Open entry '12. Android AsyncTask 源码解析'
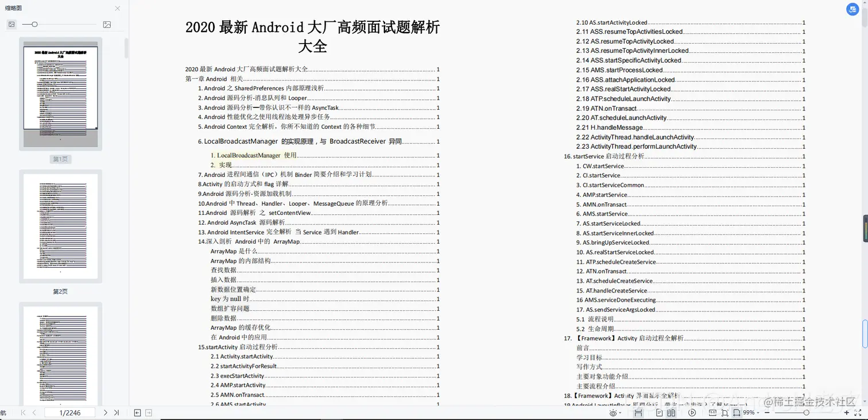The image size is (868, 420). click(241, 223)
